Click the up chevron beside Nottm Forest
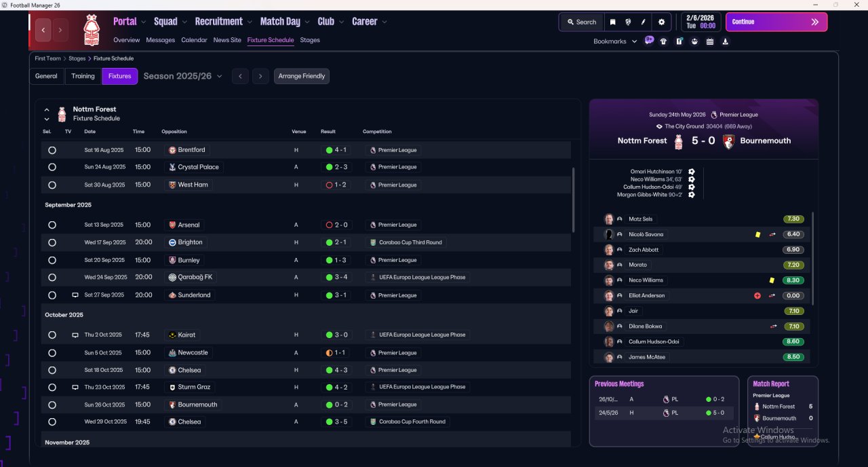Image resolution: width=868 pixels, height=467 pixels. 47,109
